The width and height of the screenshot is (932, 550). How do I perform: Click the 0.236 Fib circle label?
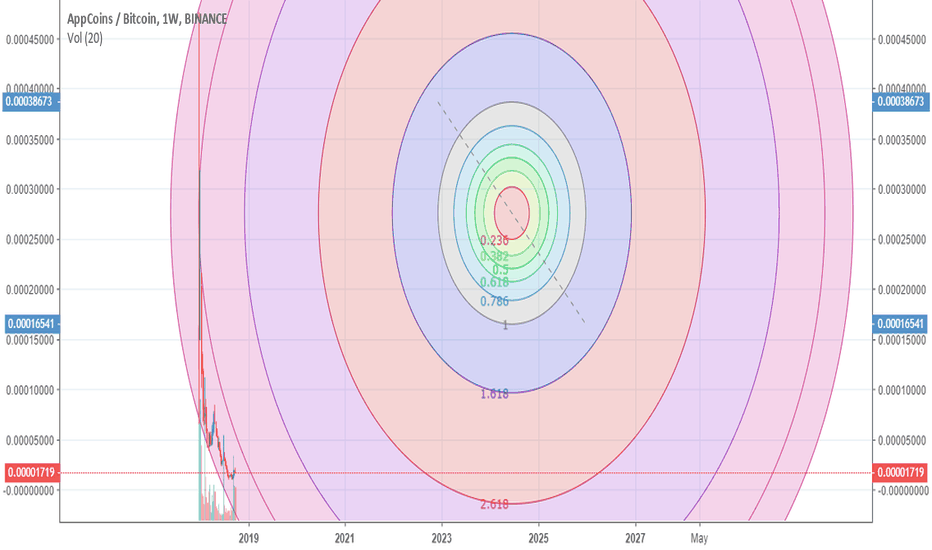pos(495,241)
